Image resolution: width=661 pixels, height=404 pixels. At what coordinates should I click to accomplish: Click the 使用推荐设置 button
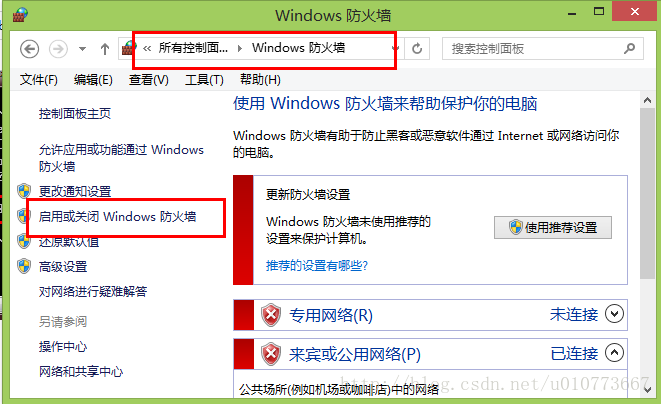point(553,228)
